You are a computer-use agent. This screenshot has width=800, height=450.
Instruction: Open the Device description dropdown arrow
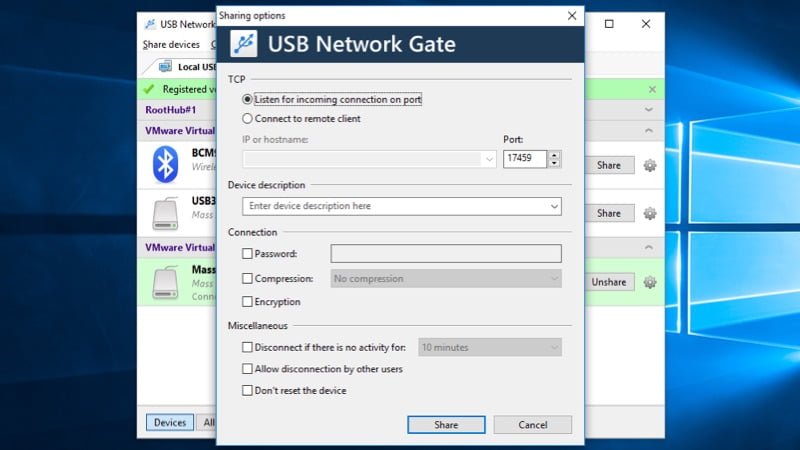tap(554, 206)
